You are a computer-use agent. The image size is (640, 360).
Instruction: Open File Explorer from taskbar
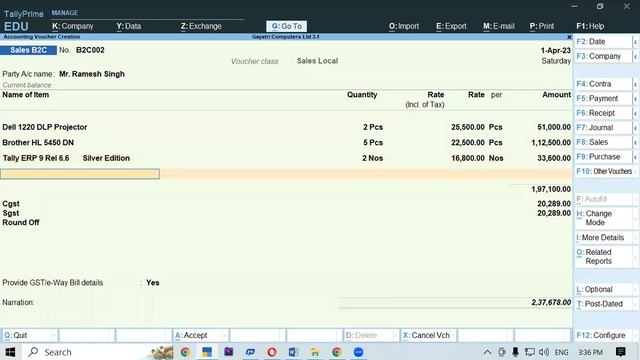pos(315,352)
